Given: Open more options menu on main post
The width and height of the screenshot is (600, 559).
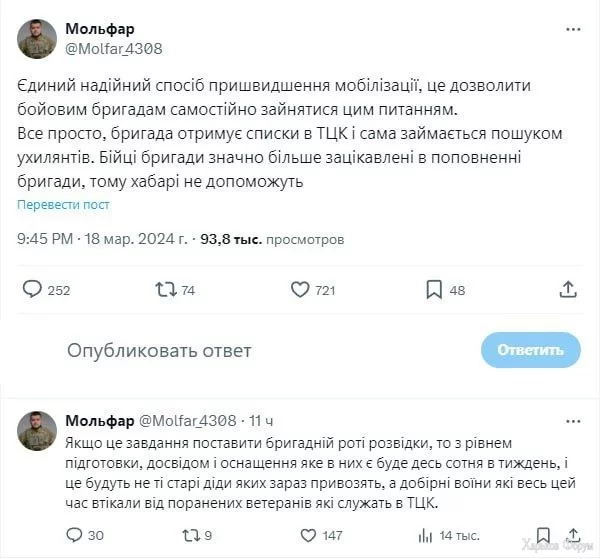Looking at the screenshot, I should point(570,30).
